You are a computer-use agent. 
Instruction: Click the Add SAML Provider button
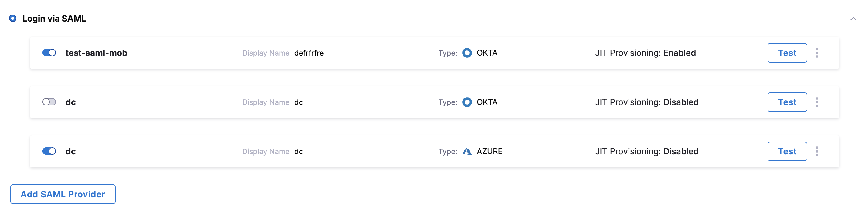[63, 194]
